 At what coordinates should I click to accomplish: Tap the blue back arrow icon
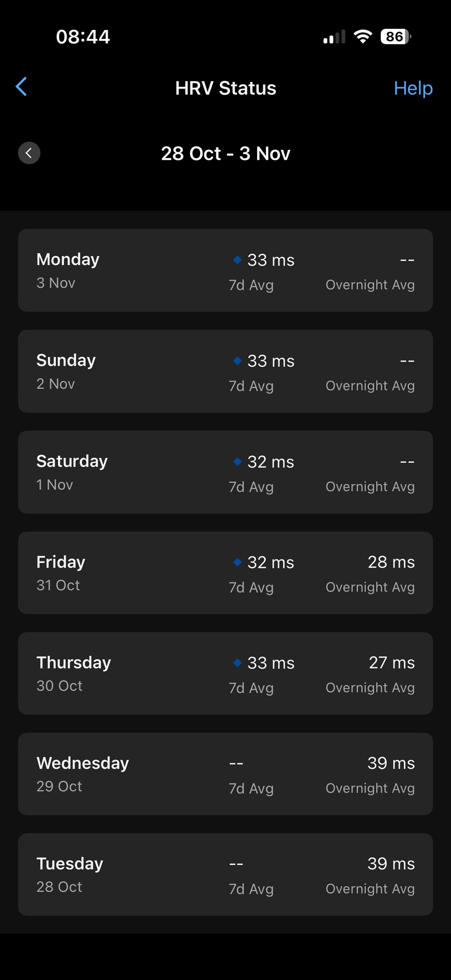pos(21,87)
